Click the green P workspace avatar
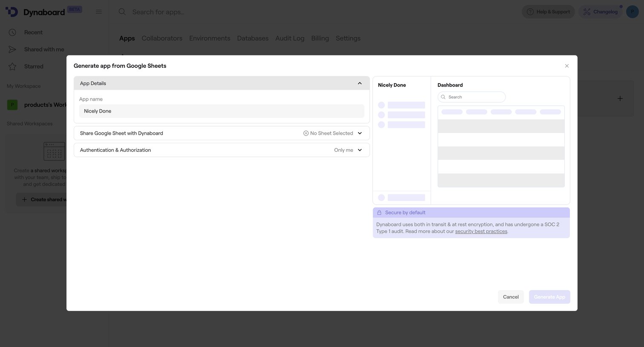The image size is (644, 347). [12, 105]
